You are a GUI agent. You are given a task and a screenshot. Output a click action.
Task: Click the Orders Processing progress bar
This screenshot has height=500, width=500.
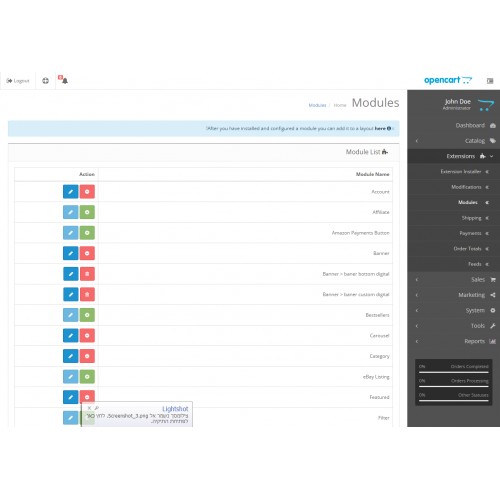[454, 386]
